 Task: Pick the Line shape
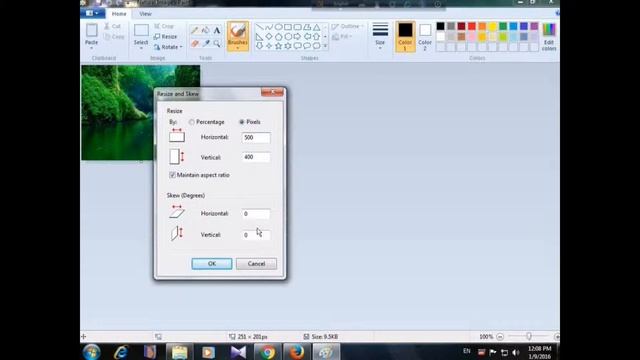coord(259,27)
